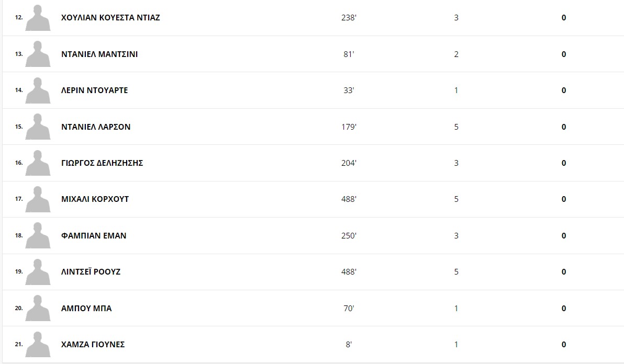Image resolution: width=624 pixels, height=364 pixels.
Task: Click avatar icon of ΝΤΑΝΙΕΛ ΜΑΝΤΣΙΝΙ
Action: (38, 54)
